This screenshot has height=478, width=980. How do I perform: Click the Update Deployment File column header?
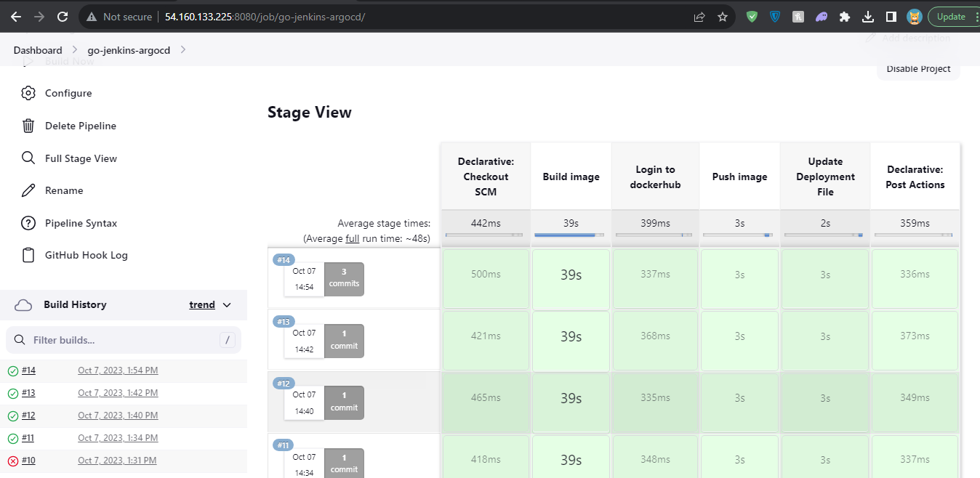[825, 177]
